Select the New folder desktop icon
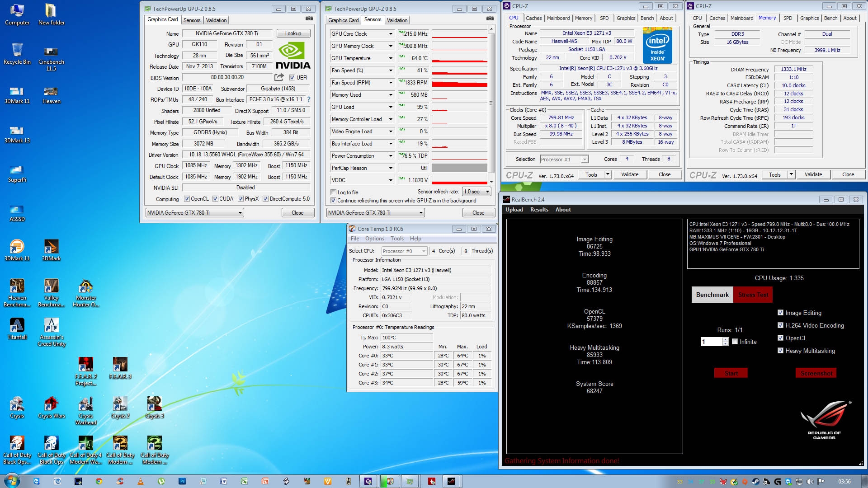Image resolution: width=868 pixels, height=488 pixels. tap(51, 14)
